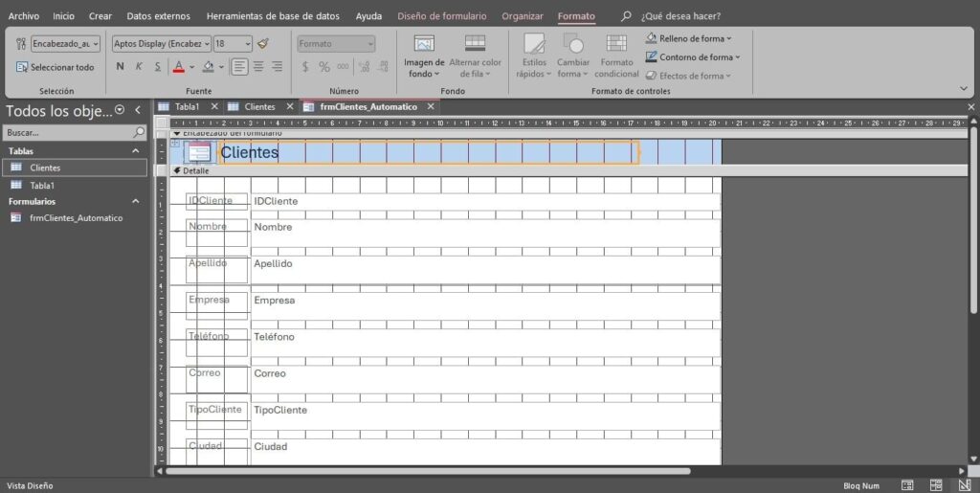Open Contorno de forma dropdown
Image resolution: width=980 pixels, height=493 pixels.
[693, 56]
